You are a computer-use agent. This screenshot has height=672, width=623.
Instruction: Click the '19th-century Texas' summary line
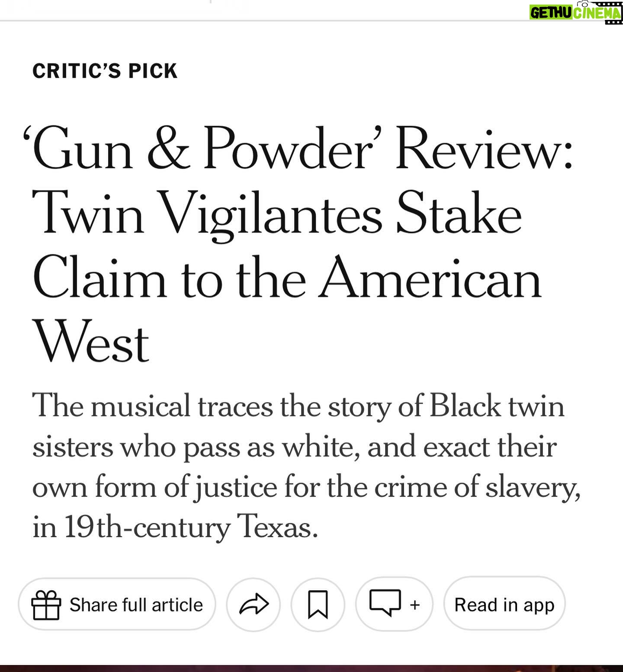[175, 527]
